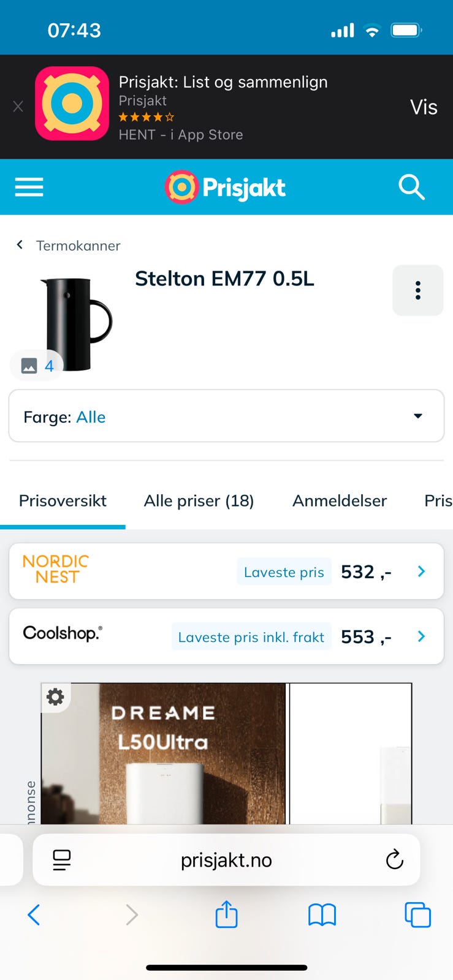Switch to Alle priser (18) tab
The width and height of the screenshot is (453, 980).
point(199,501)
